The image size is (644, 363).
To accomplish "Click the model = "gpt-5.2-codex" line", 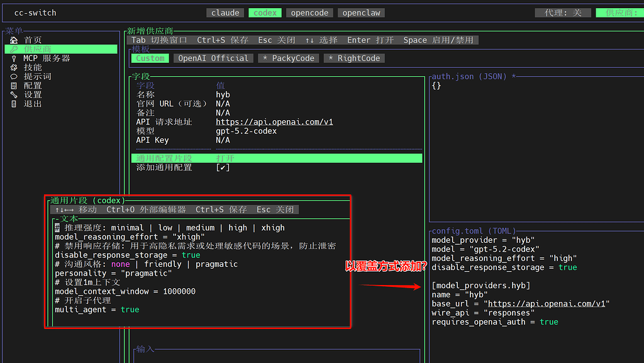I will [x=486, y=249].
